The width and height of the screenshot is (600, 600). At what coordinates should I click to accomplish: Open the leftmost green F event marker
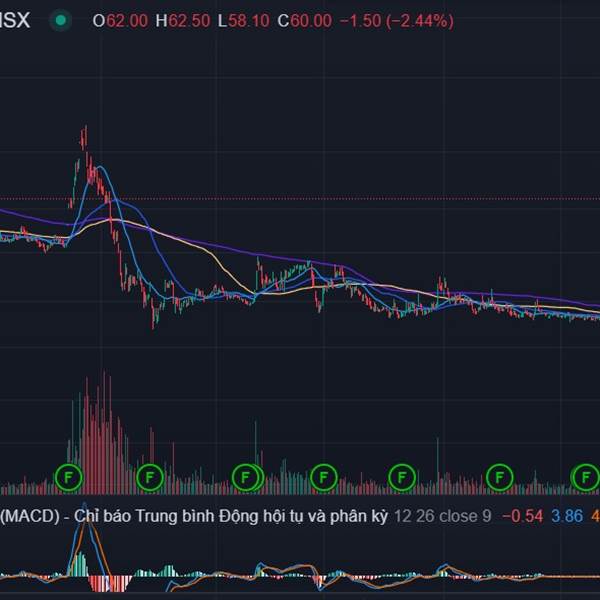coord(68,477)
